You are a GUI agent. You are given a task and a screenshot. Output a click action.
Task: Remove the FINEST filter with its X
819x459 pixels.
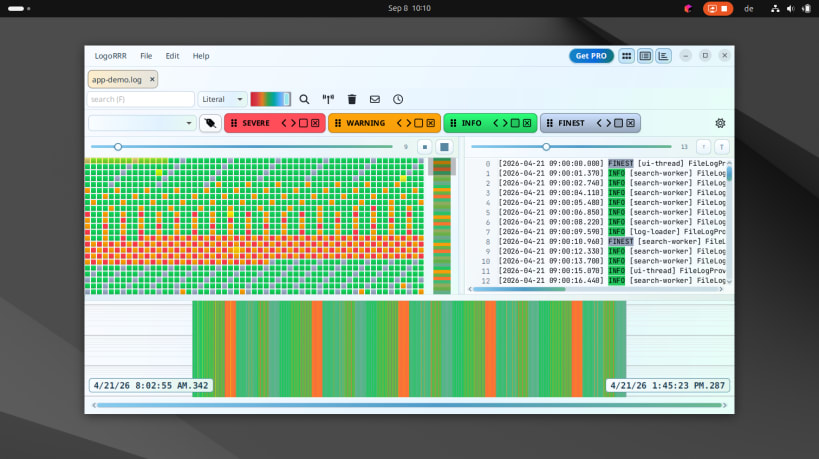pyautogui.click(x=630, y=123)
